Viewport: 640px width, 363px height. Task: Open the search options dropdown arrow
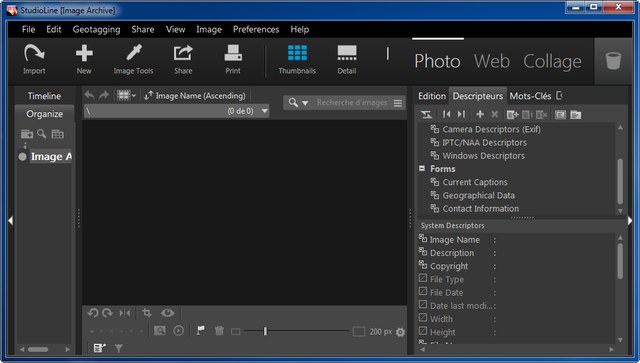[305, 103]
